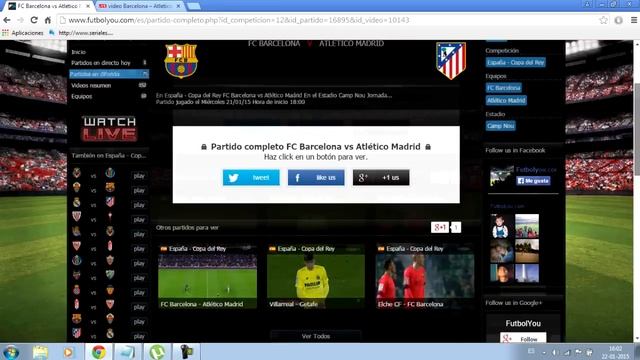Select 'Partidos en diferido' menu item
This screenshot has height=360, width=640.
tap(109, 74)
